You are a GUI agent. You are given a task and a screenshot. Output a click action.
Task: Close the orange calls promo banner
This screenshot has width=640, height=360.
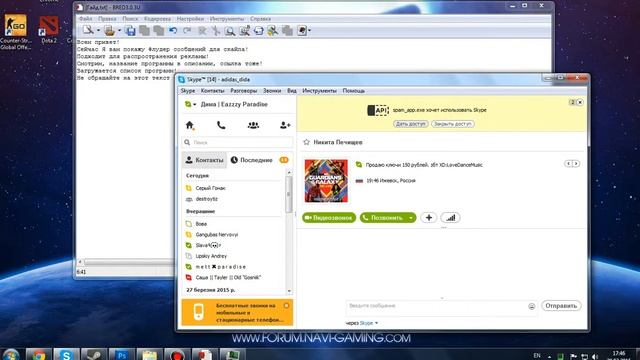(x=287, y=305)
